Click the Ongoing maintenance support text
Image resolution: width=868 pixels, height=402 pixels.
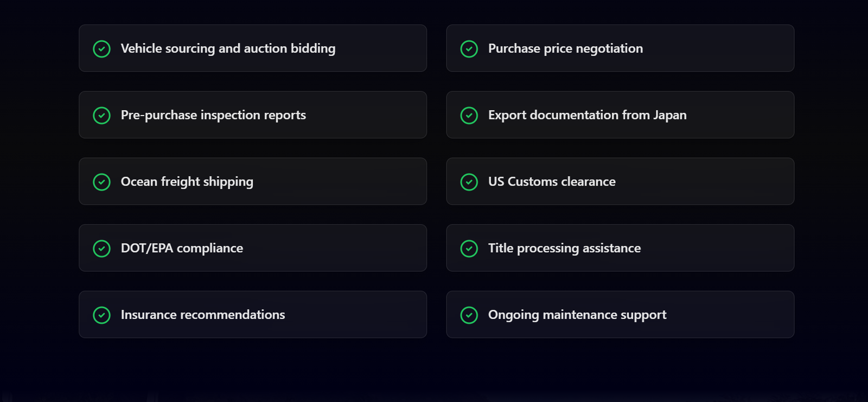click(577, 315)
